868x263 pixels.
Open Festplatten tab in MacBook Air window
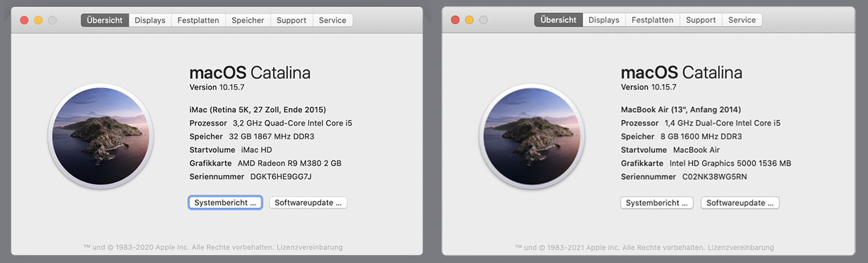[x=652, y=20]
